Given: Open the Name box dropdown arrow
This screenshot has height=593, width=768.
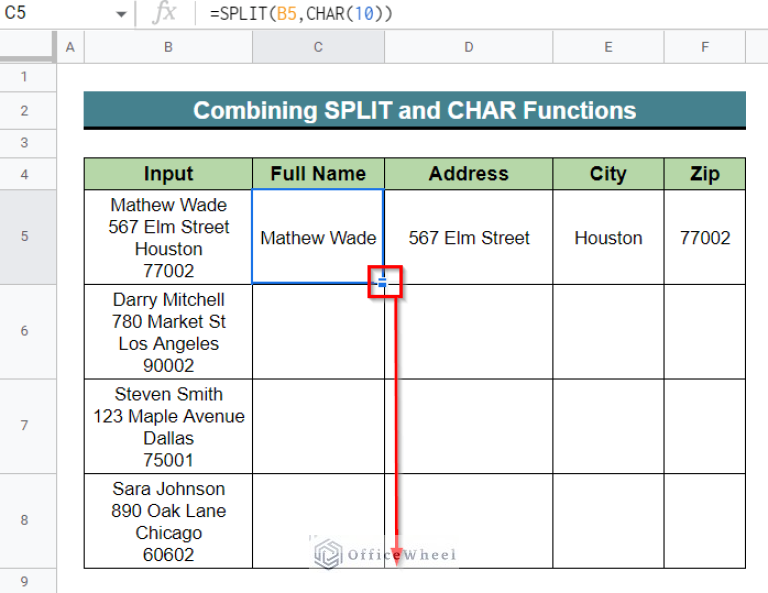Looking at the screenshot, I should point(121,14).
